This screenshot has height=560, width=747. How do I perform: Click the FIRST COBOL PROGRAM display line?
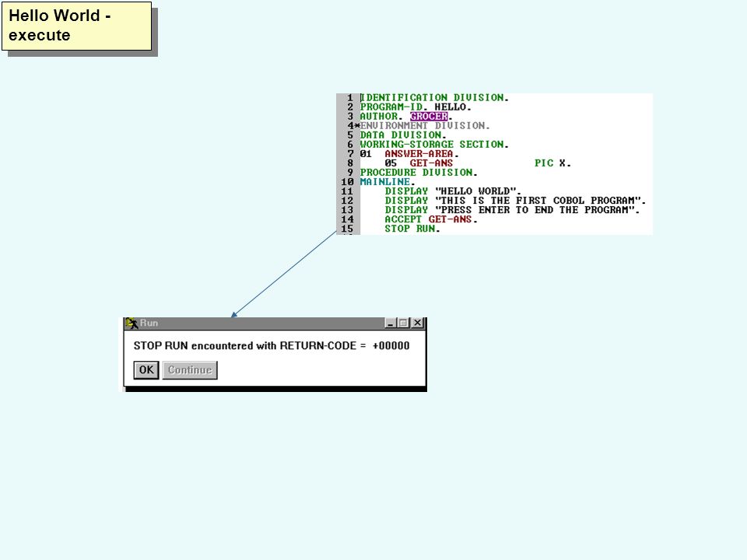pos(515,201)
